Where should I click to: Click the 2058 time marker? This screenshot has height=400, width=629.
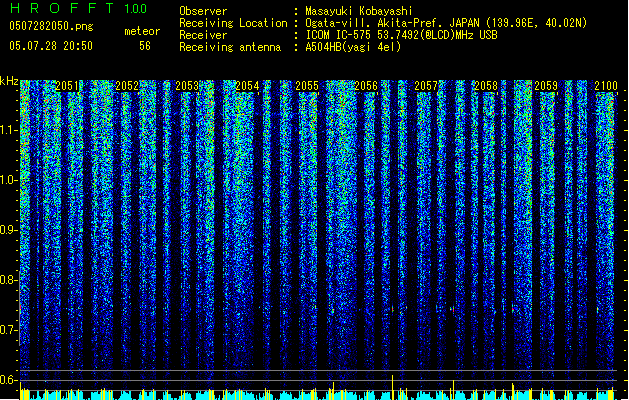[486, 86]
